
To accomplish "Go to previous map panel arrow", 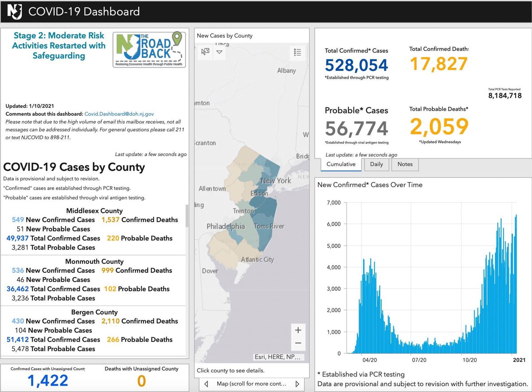I will (206, 384).
